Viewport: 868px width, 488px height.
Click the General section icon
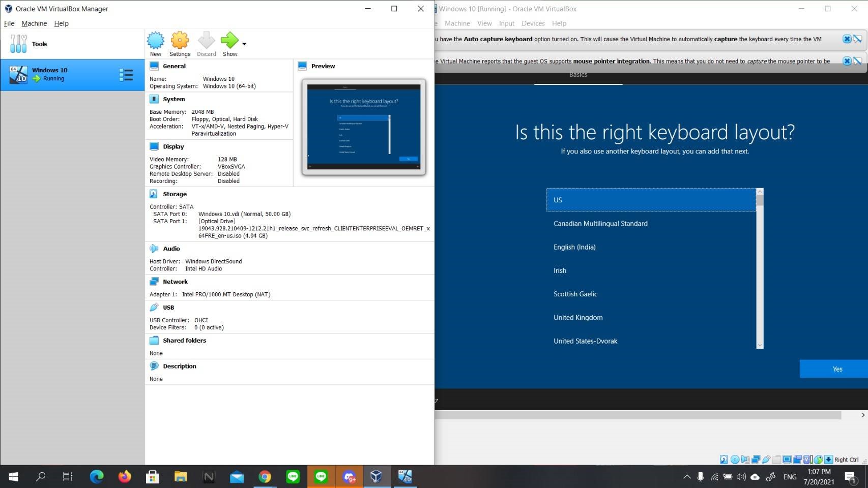tap(154, 66)
